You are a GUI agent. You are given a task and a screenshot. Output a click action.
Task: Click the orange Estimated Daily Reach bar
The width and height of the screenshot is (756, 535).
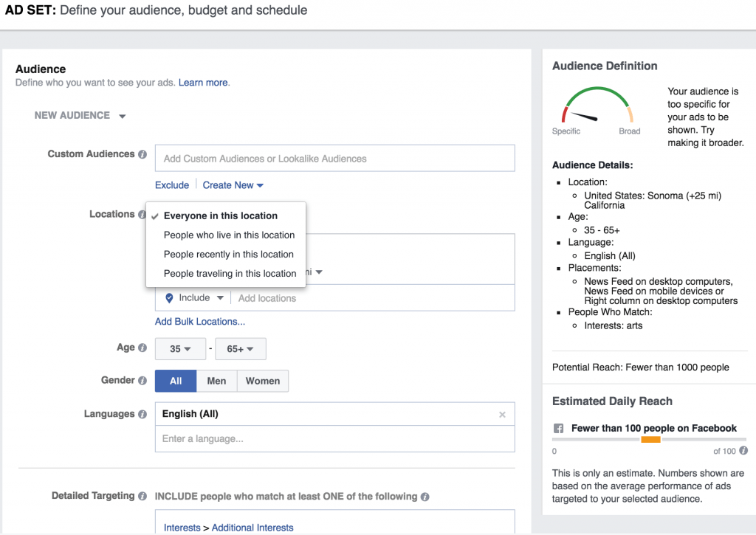click(x=650, y=439)
